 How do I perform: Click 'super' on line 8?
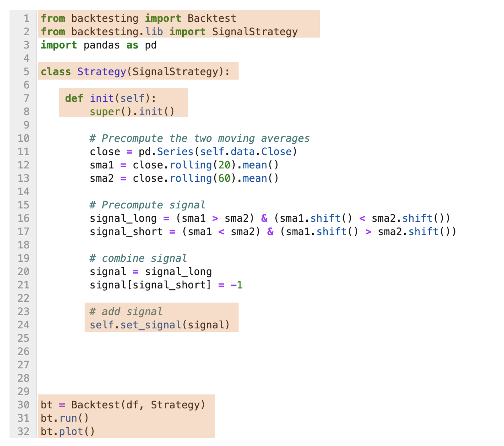click(x=105, y=112)
